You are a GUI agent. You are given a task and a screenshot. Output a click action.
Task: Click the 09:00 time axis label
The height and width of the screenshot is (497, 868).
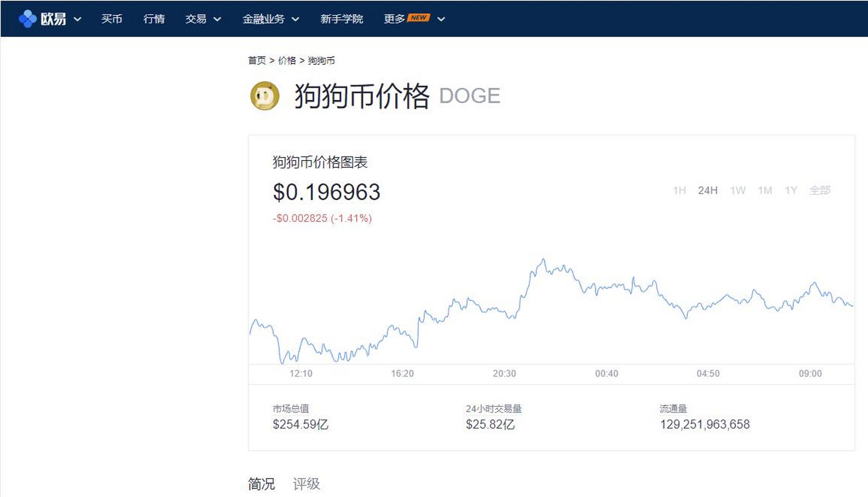810,374
